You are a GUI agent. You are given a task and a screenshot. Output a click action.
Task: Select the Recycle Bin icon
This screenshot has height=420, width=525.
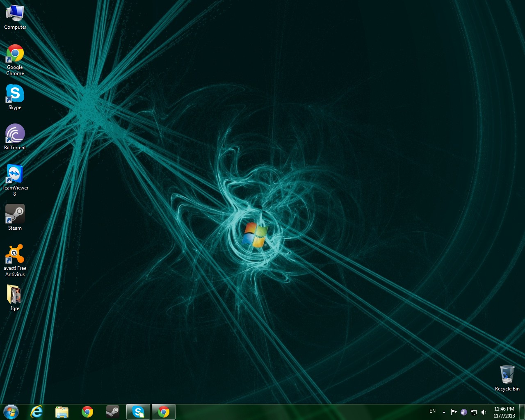pyautogui.click(x=507, y=378)
